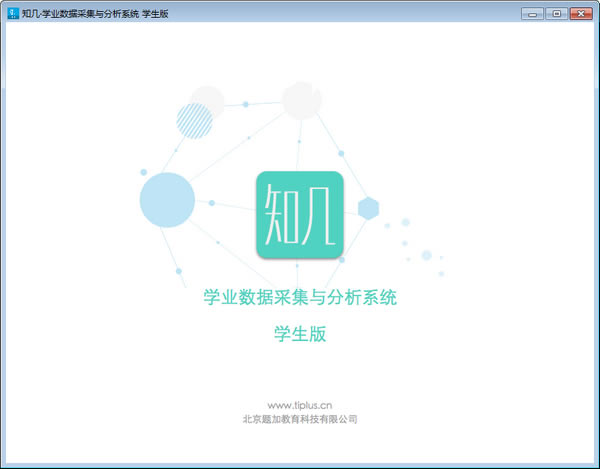Click the large grey circle at top center

(301, 100)
